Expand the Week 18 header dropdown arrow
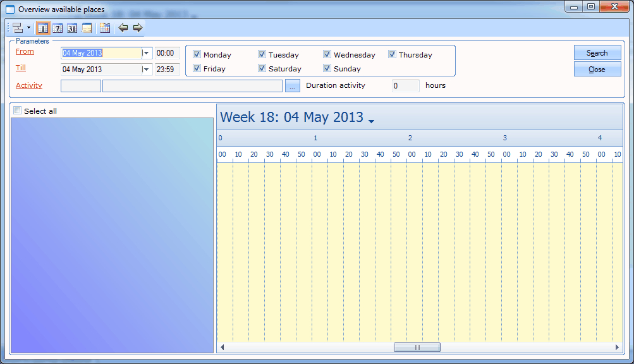 371,121
